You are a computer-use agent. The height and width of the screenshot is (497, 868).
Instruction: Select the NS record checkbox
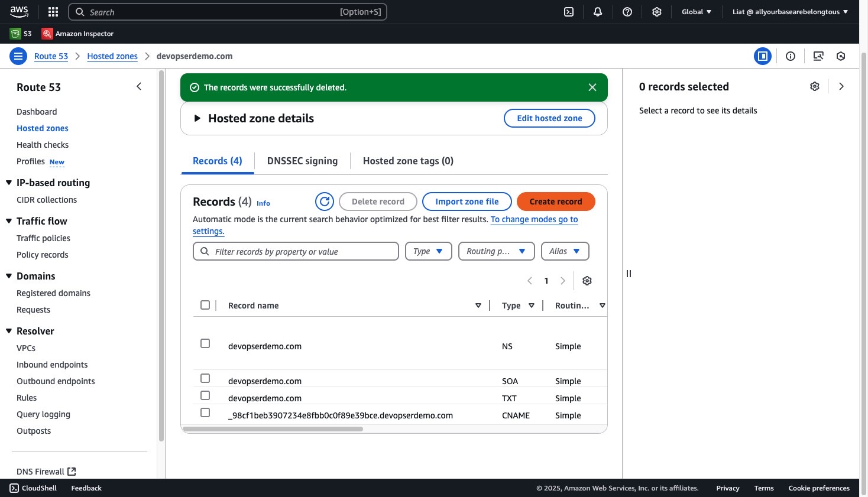click(205, 343)
